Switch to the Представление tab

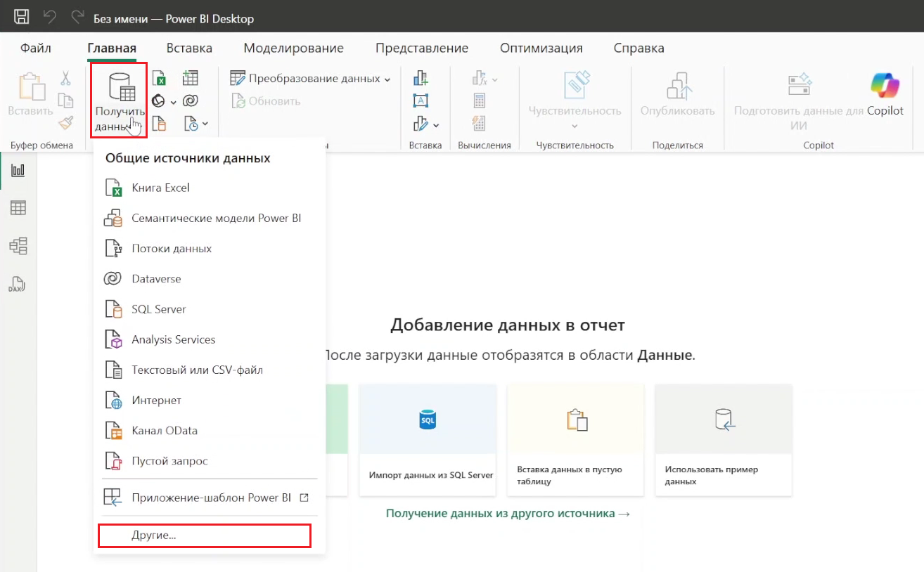pos(422,48)
